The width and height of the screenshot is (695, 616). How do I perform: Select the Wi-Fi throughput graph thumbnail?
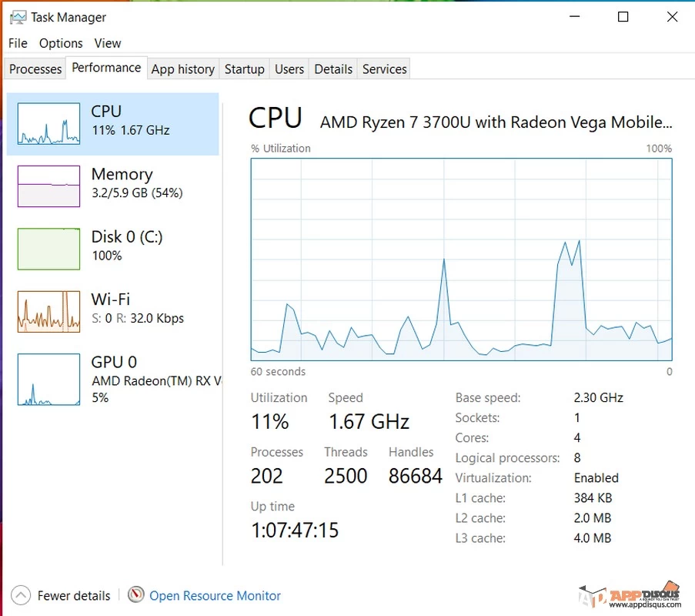48,311
